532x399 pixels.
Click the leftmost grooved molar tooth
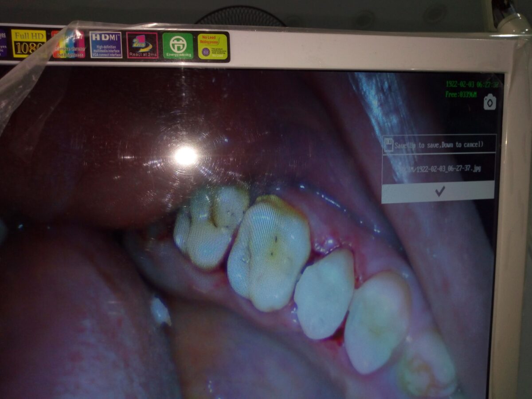(x=210, y=226)
